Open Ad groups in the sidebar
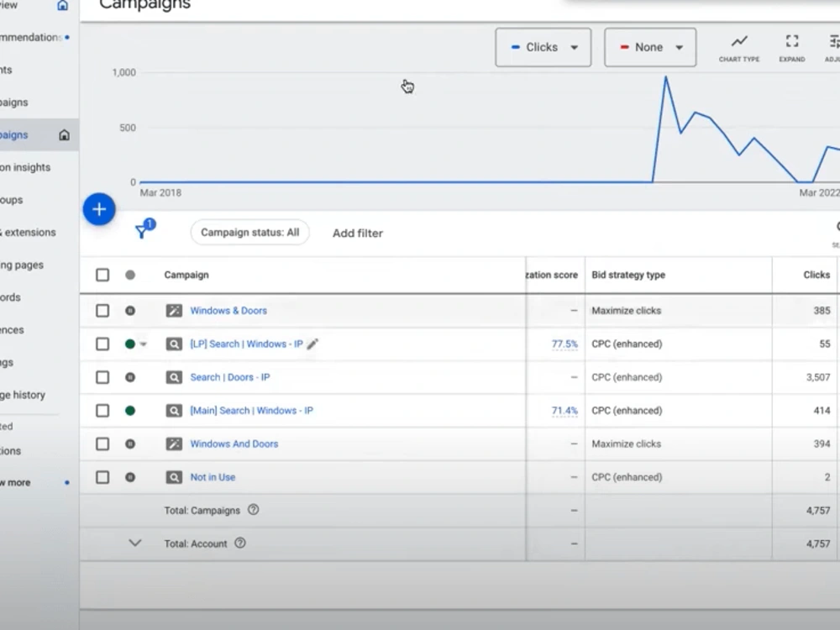Viewport: 840px width, 630px height. [x=11, y=200]
